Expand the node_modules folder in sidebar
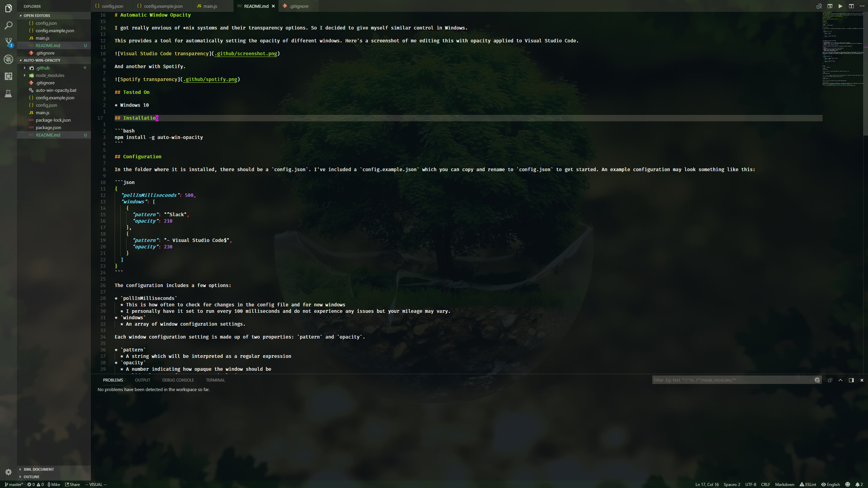 point(24,75)
